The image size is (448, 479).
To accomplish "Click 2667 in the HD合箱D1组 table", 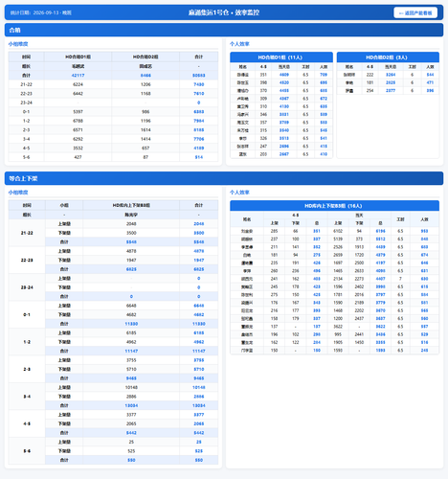I will tap(284, 154).
